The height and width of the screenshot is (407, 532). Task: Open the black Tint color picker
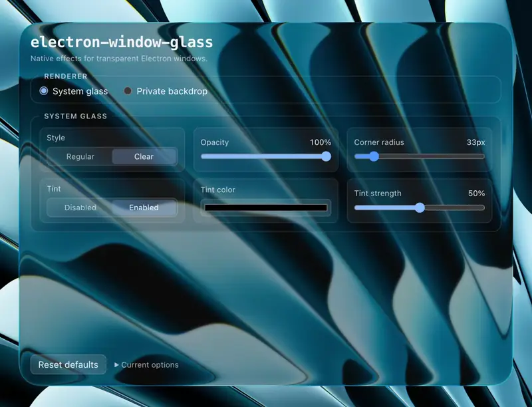[x=265, y=207]
